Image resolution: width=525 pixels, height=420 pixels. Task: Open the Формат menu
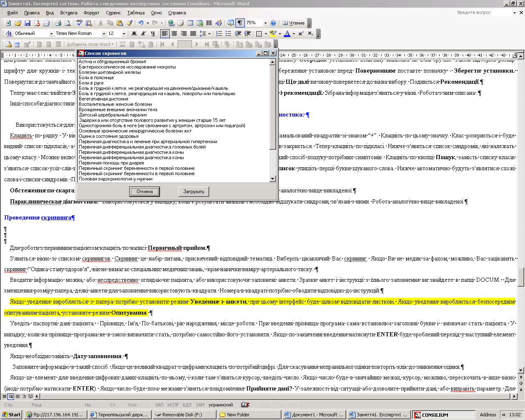[91, 13]
